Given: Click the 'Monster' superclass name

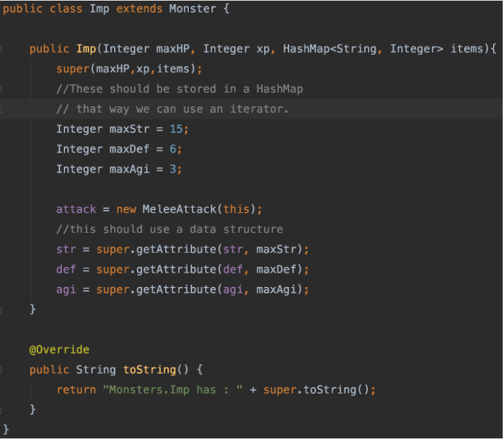Looking at the screenshot, I should 193,8.
